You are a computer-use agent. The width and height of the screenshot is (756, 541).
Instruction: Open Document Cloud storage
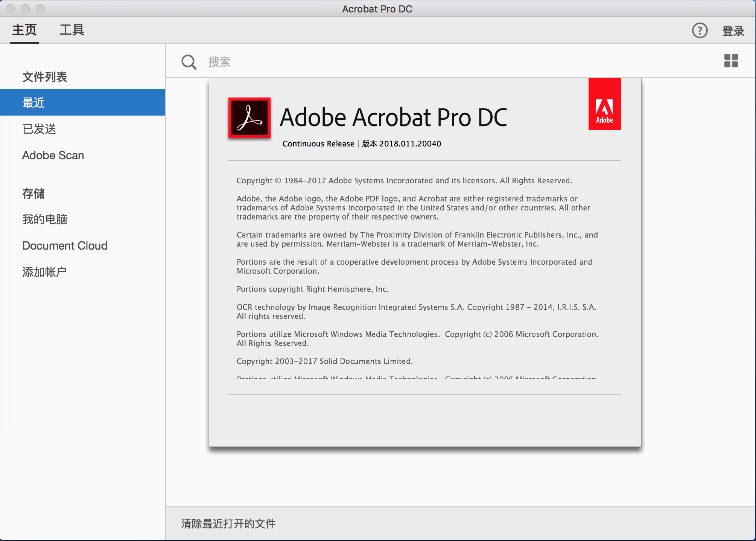tap(65, 245)
